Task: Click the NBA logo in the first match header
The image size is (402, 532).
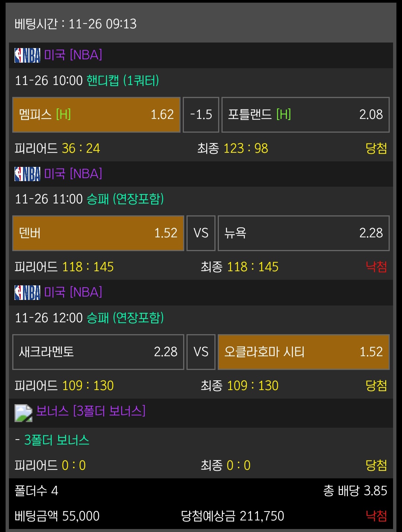Action: click(27, 55)
